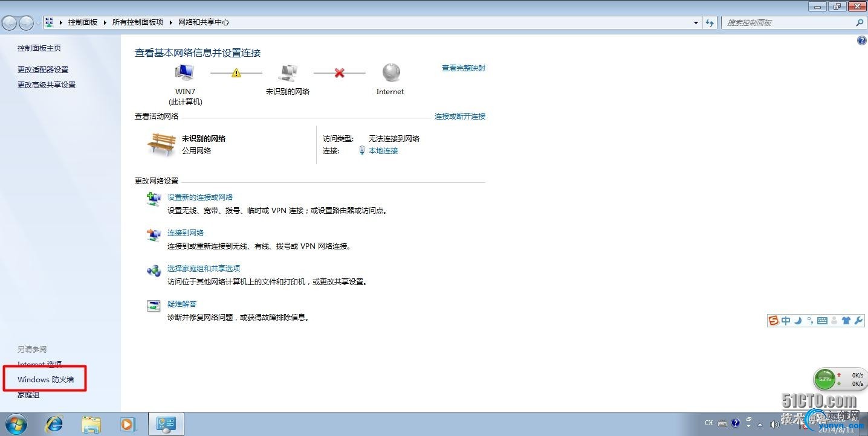Open Internet 选项 in the sidebar
This screenshot has height=436, width=868.
point(40,364)
